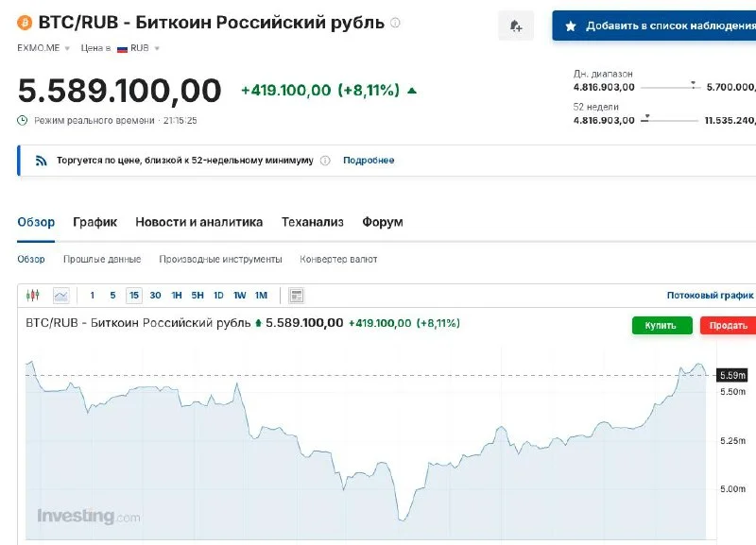This screenshot has width=756, height=545.
Task: Click the 52-week range slider marker
Action: (x=646, y=116)
